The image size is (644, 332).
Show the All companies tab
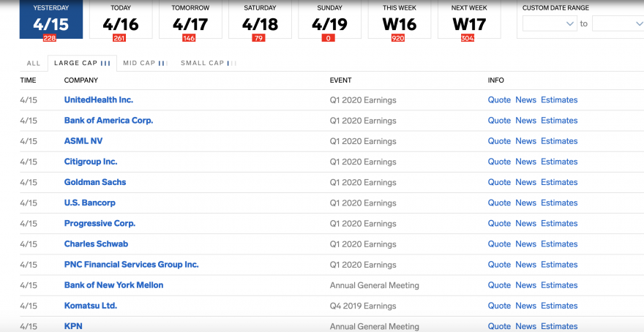pos(34,63)
